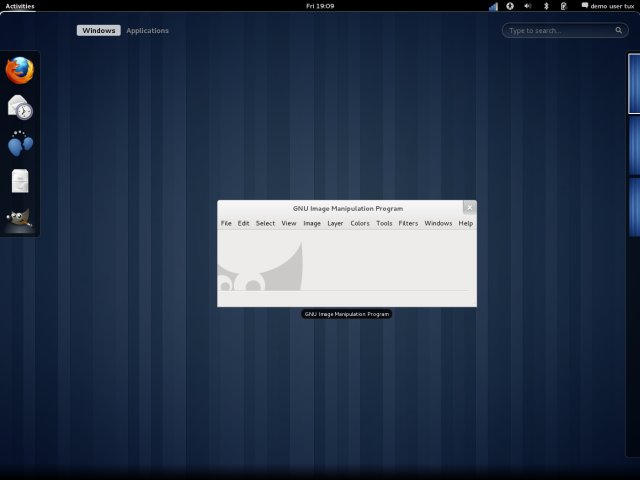
Task: Click Layer in the GIMP preview menu bar
Action: [x=335, y=223]
